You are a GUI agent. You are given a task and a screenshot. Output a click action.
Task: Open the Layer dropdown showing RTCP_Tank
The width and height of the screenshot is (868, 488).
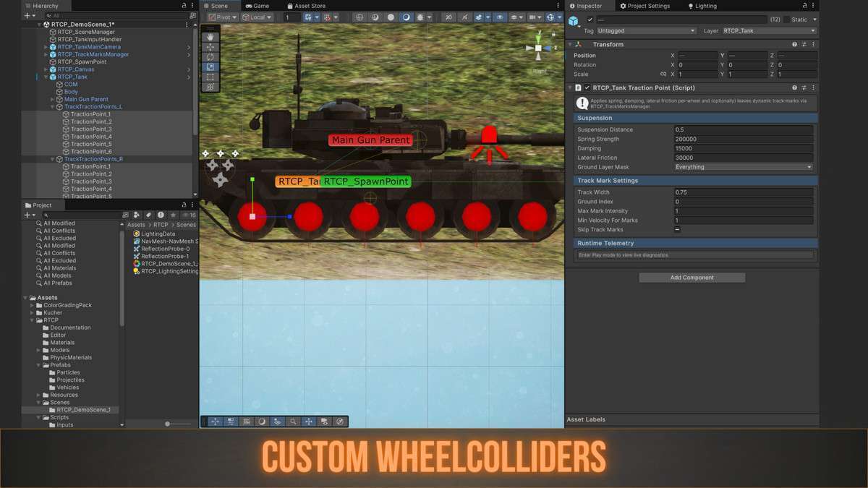click(x=770, y=31)
